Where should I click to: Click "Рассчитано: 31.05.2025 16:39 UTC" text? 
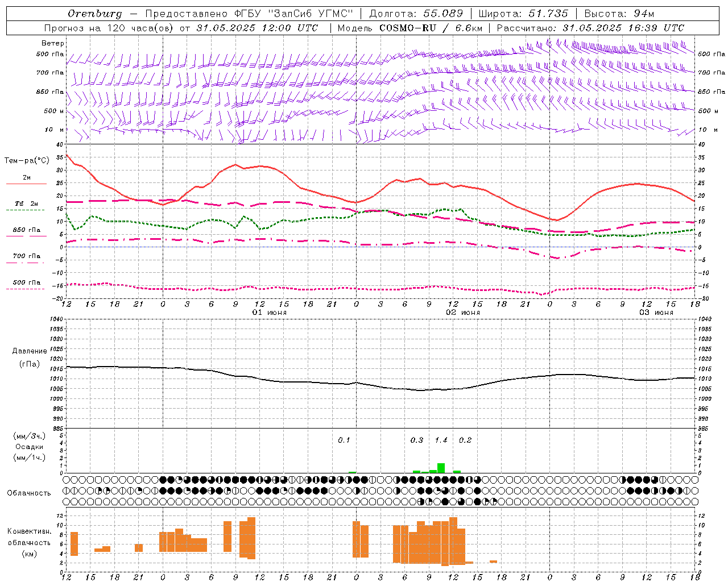(590, 28)
